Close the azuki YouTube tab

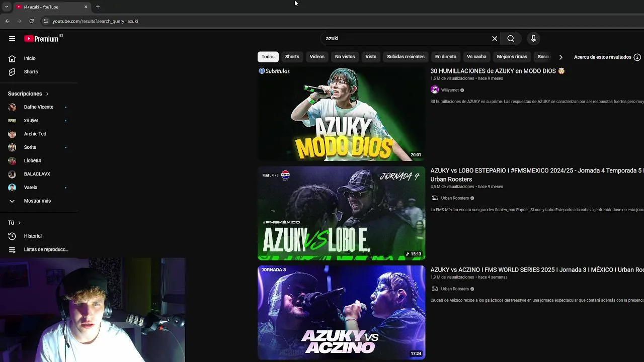point(86,7)
